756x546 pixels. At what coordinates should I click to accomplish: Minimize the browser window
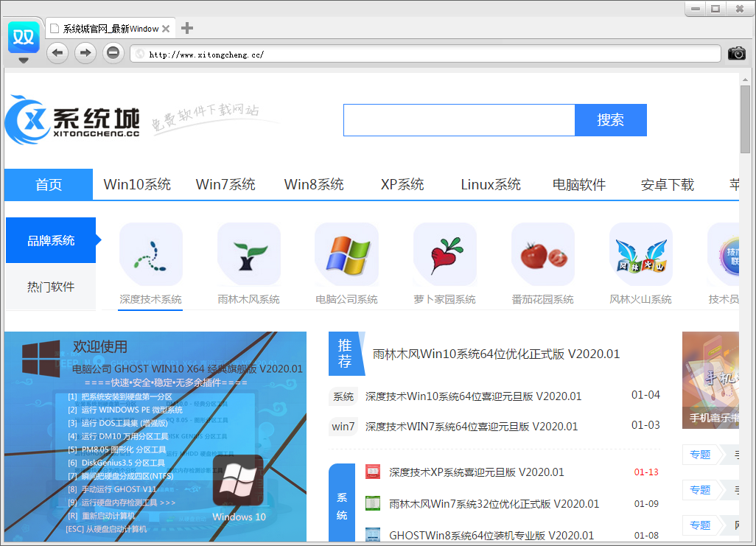tap(696, 8)
